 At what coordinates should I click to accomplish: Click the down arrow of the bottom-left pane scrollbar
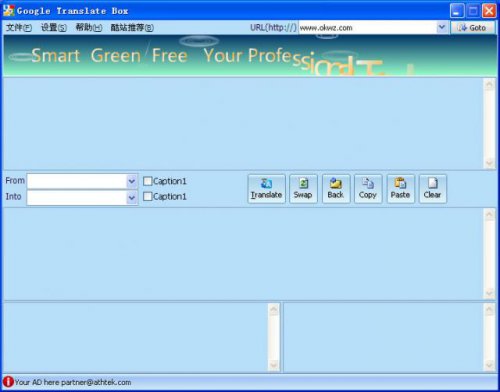coord(274,366)
